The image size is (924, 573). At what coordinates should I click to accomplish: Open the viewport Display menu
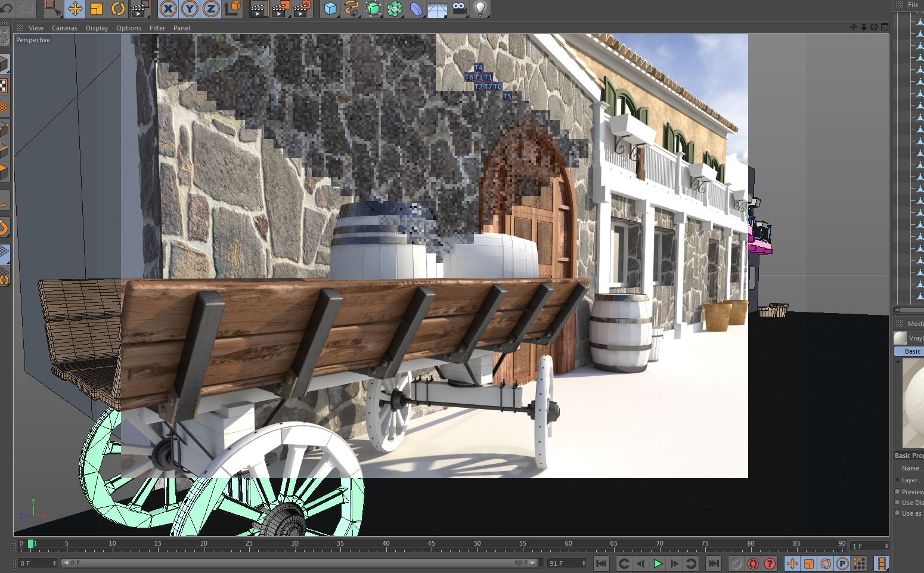97,28
